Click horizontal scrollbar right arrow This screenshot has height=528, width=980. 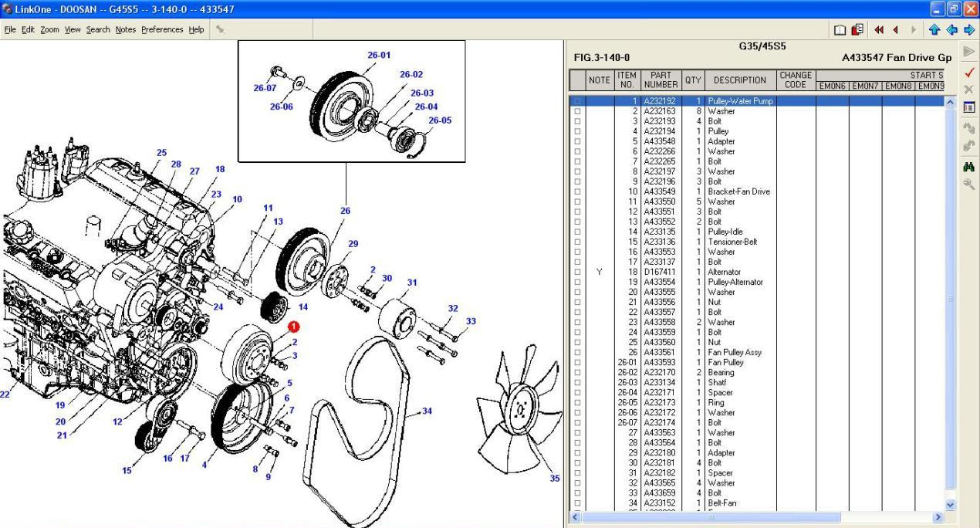coord(938,517)
